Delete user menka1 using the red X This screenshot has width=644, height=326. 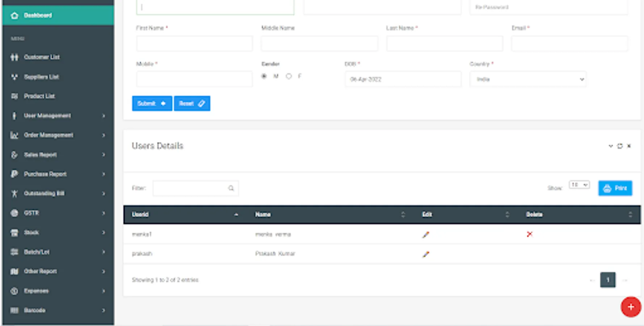tap(530, 234)
